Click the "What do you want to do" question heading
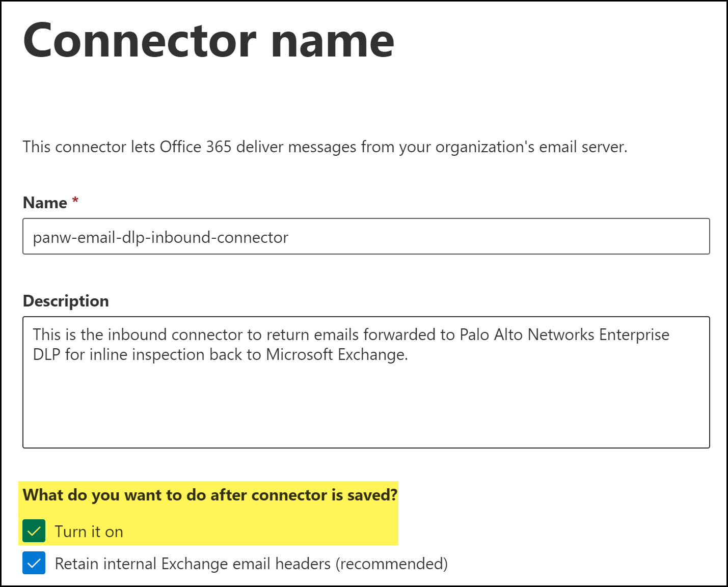The height and width of the screenshot is (587, 728). pos(210,495)
